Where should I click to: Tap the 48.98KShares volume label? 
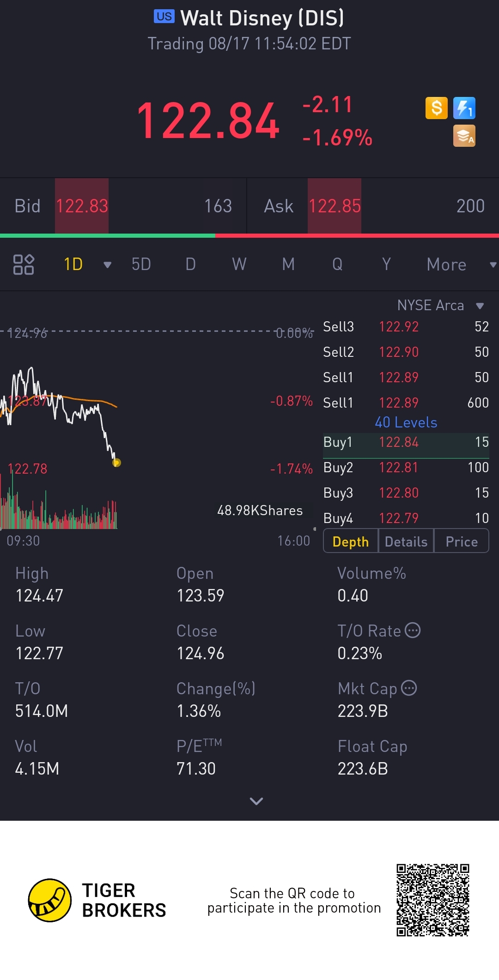[260, 511]
